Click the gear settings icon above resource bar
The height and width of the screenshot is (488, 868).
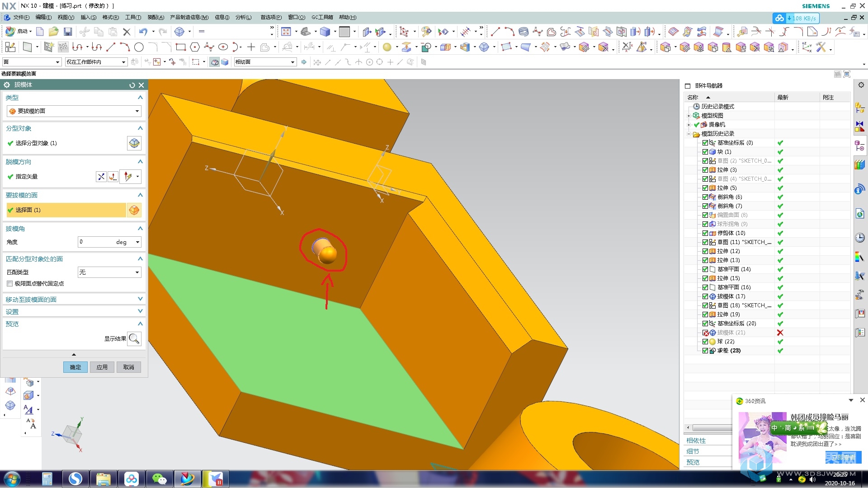(x=861, y=85)
